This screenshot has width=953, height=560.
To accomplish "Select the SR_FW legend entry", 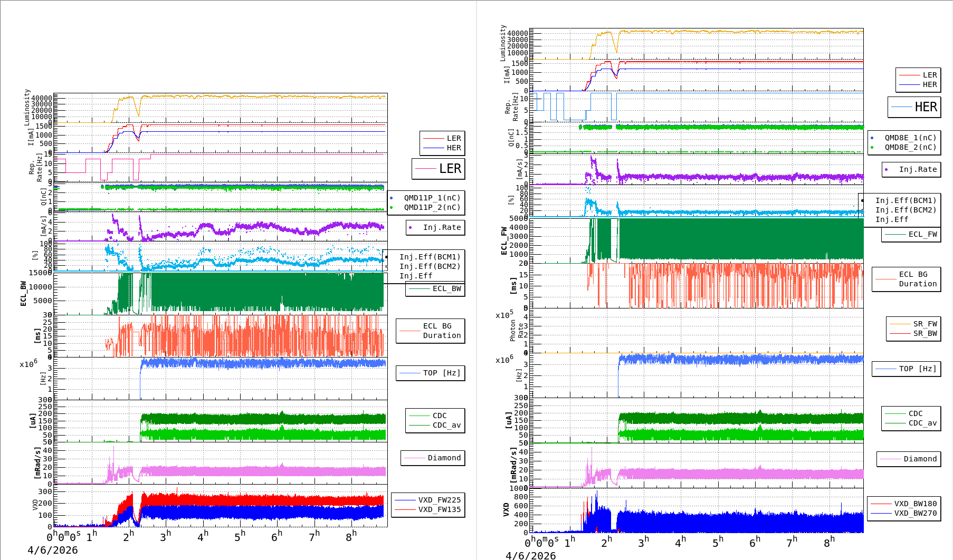I will coord(913,324).
